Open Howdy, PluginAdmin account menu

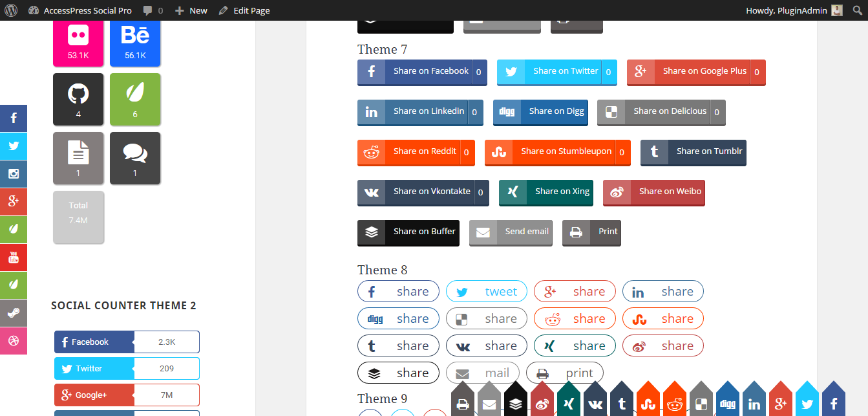tap(794, 10)
